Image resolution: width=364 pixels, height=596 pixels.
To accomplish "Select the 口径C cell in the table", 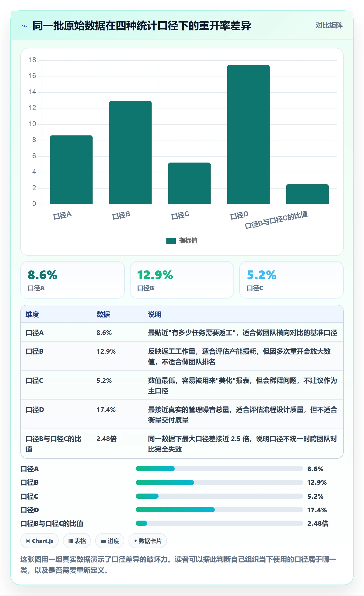I will [x=34, y=380].
